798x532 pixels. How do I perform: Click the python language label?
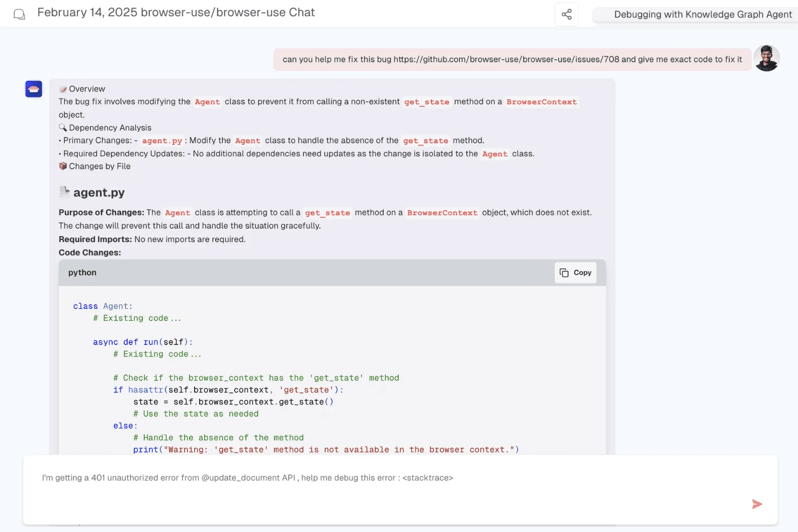[x=82, y=273]
